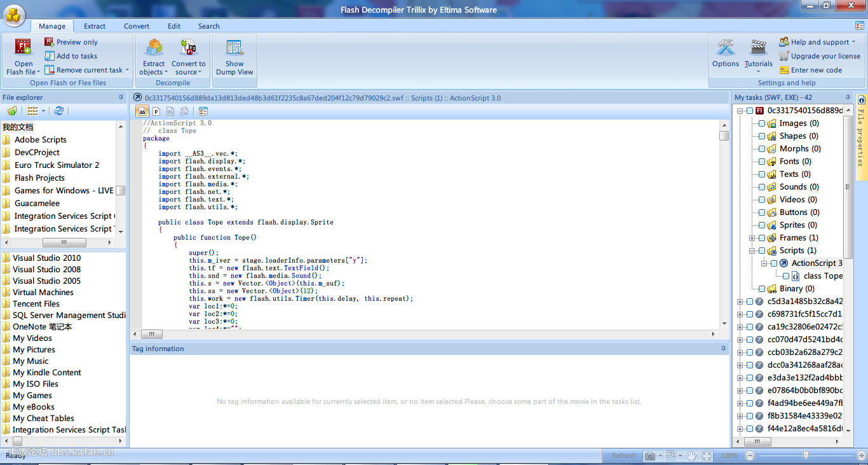Viewport: 868px width, 465px height.
Task: Check the class Tope checkbox
Action: point(786,276)
